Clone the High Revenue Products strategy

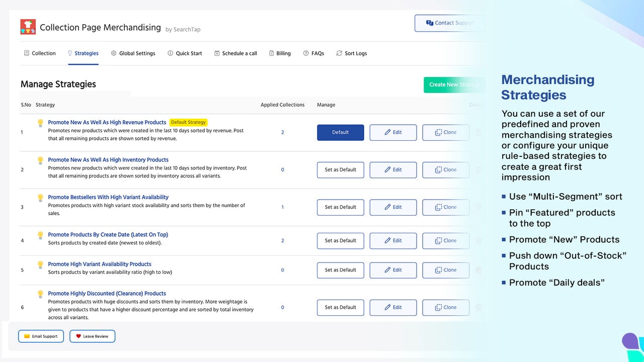(446, 132)
